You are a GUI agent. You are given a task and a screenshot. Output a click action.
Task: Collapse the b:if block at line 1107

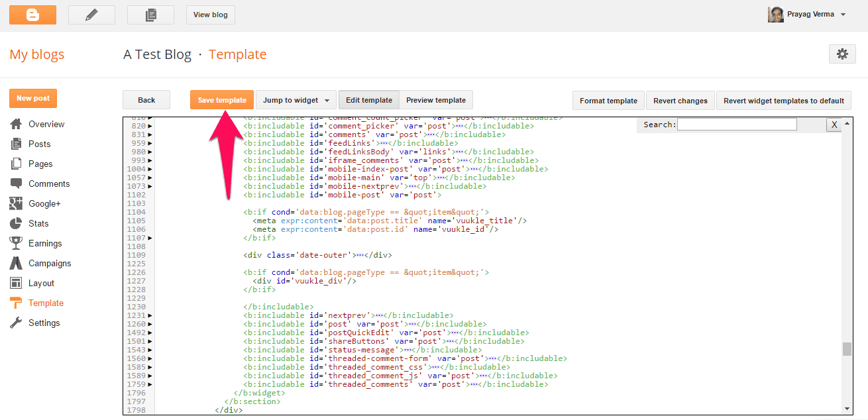click(150, 238)
